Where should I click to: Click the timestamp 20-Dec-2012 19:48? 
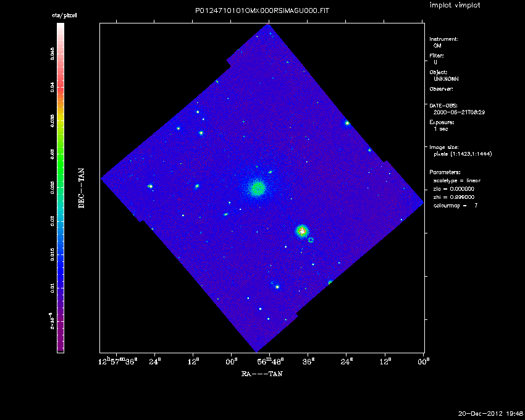490,414
